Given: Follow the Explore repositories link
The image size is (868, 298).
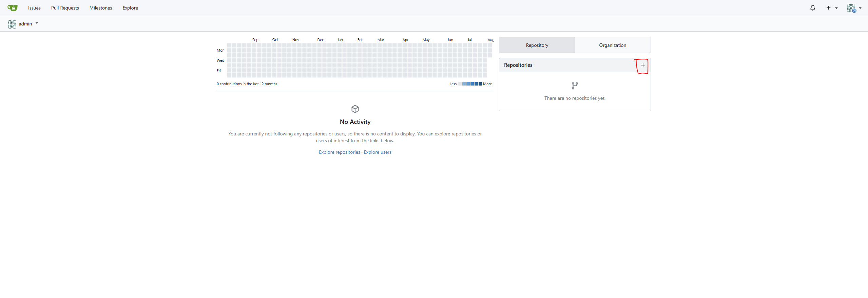Looking at the screenshot, I should (x=340, y=152).
